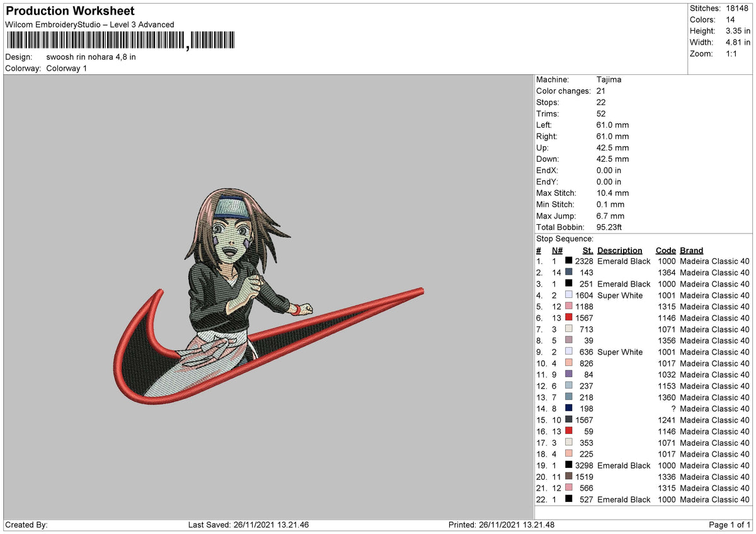The height and width of the screenshot is (534, 756).
Task: Click the Production Worksheet title
Action: [x=70, y=11]
